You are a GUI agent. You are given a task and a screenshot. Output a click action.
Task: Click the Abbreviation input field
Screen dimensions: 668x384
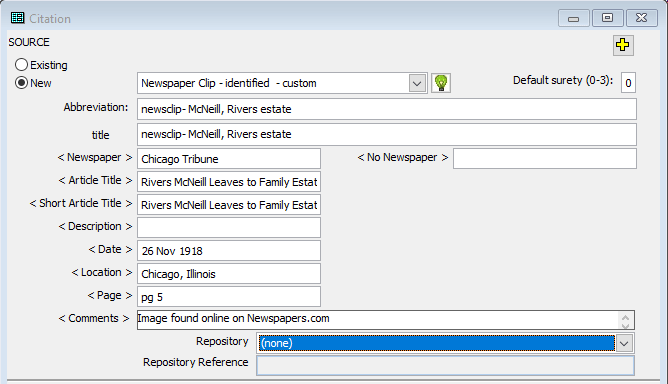(x=387, y=109)
